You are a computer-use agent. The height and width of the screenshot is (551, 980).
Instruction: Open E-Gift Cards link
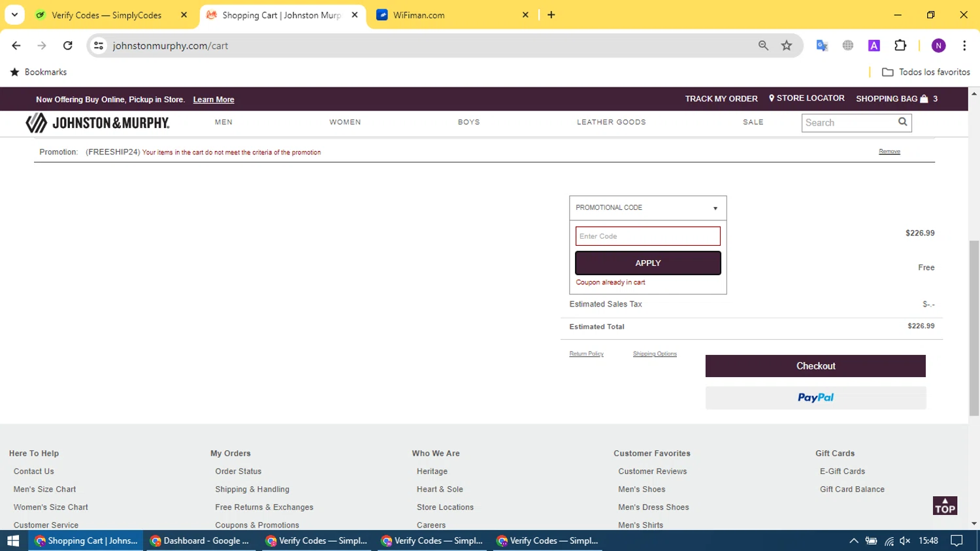[x=842, y=471]
